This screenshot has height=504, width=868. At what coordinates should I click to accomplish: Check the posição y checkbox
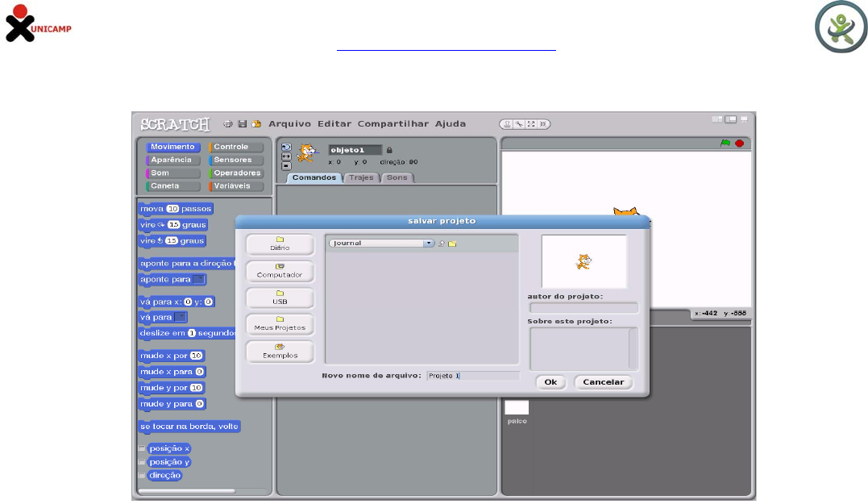click(x=141, y=462)
